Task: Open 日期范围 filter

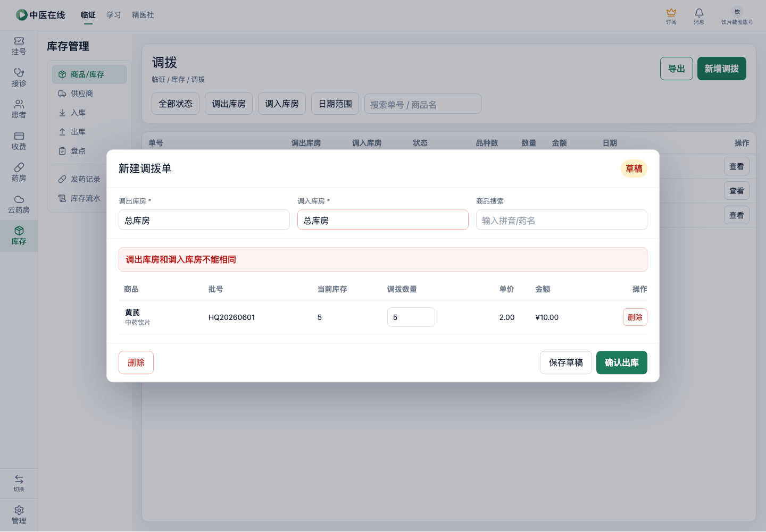Action: [x=335, y=104]
